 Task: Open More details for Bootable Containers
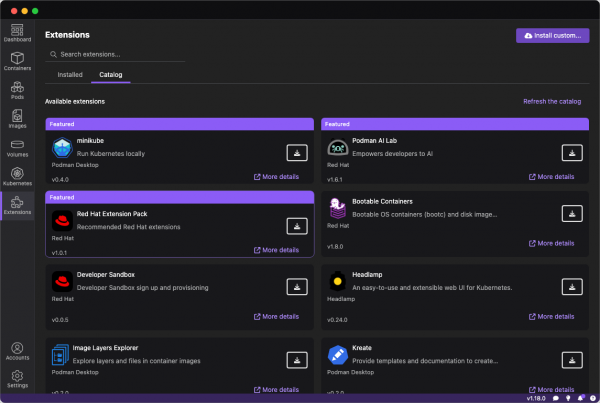coord(553,243)
